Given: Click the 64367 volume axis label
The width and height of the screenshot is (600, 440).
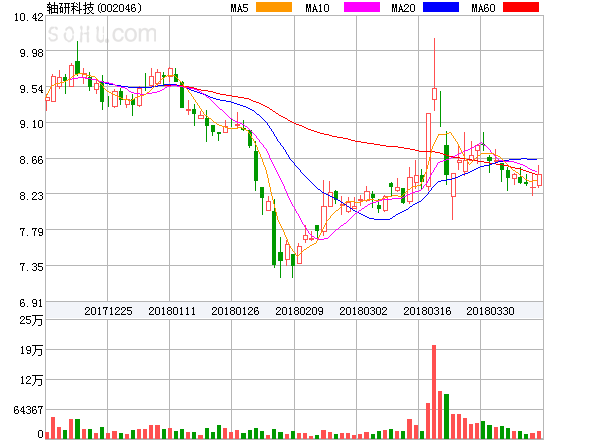Looking at the screenshot, I should click(x=28, y=410).
